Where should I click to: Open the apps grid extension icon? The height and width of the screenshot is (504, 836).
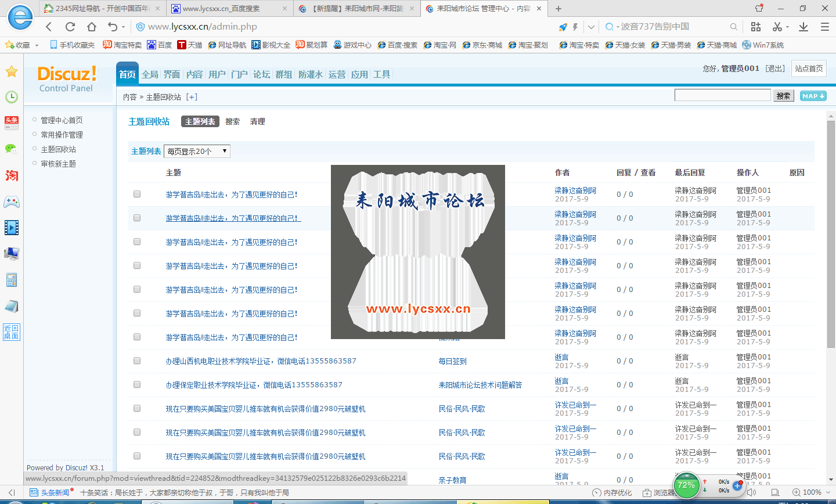click(x=756, y=27)
